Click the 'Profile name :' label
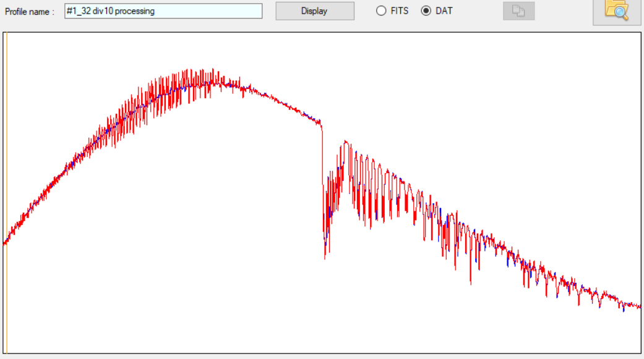 click(30, 12)
